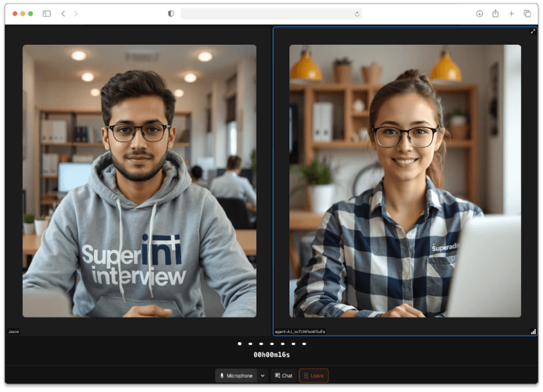Click the privacy shield icon
This screenshot has height=392, width=543.
tap(171, 14)
